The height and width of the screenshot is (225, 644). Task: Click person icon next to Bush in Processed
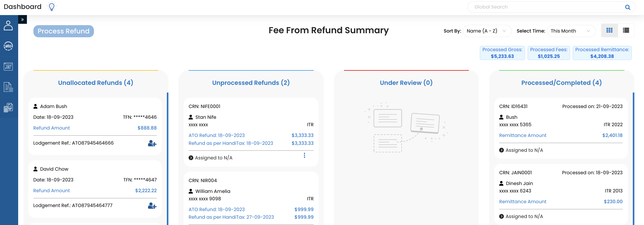(x=501, y=117)
